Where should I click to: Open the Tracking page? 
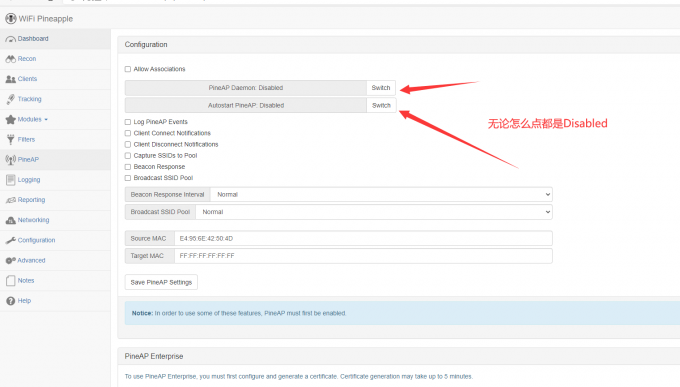coord(29,99)
